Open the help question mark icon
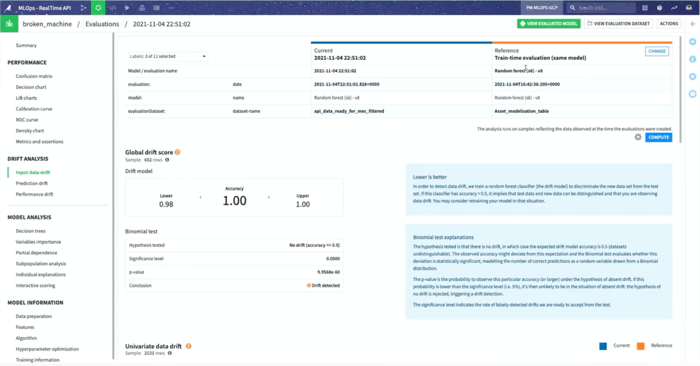 click(x=659, y=8)
